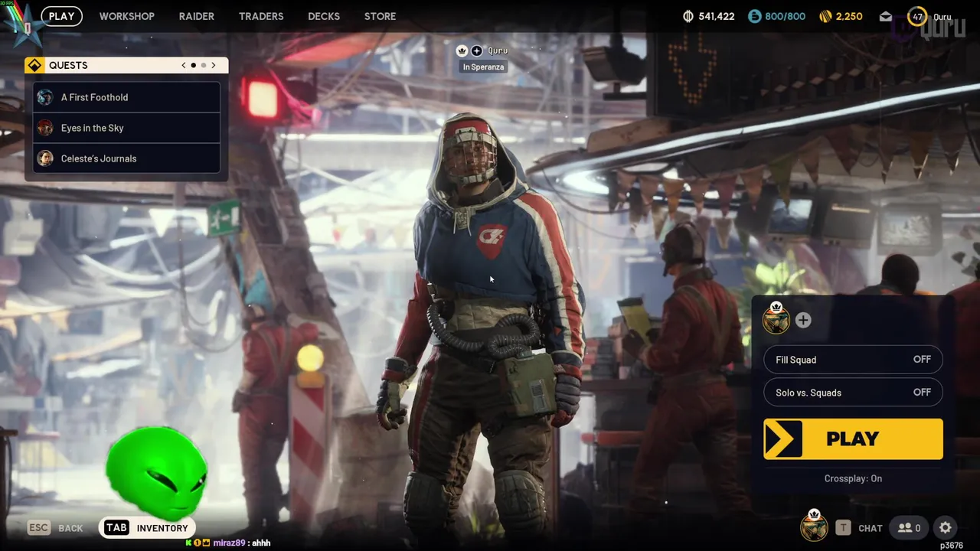The image size is (980, 551).
Task: Click the blue stash icon beside 800/800
Action: [755, 16]
